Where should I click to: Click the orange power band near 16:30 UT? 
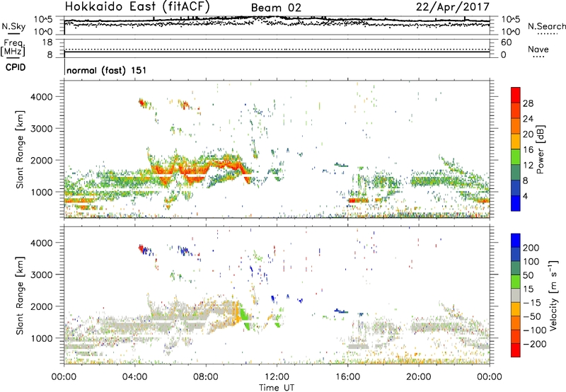click(358, 200)
